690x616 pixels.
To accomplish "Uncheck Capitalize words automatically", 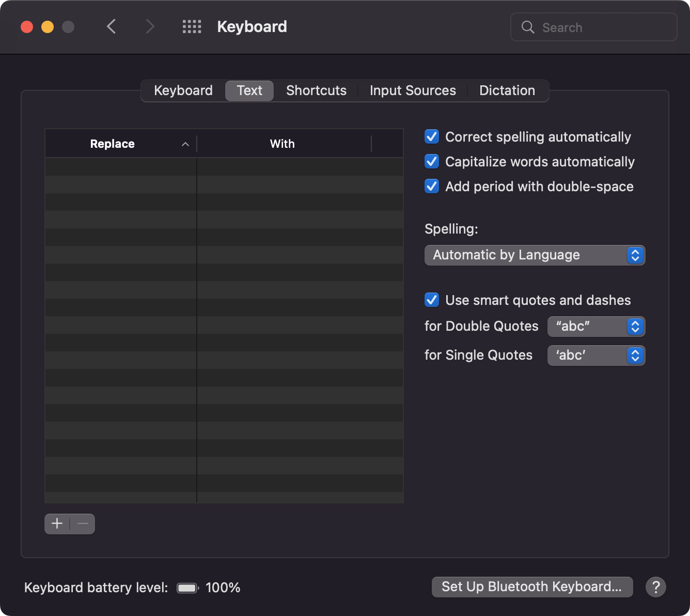I will (432, 162).
